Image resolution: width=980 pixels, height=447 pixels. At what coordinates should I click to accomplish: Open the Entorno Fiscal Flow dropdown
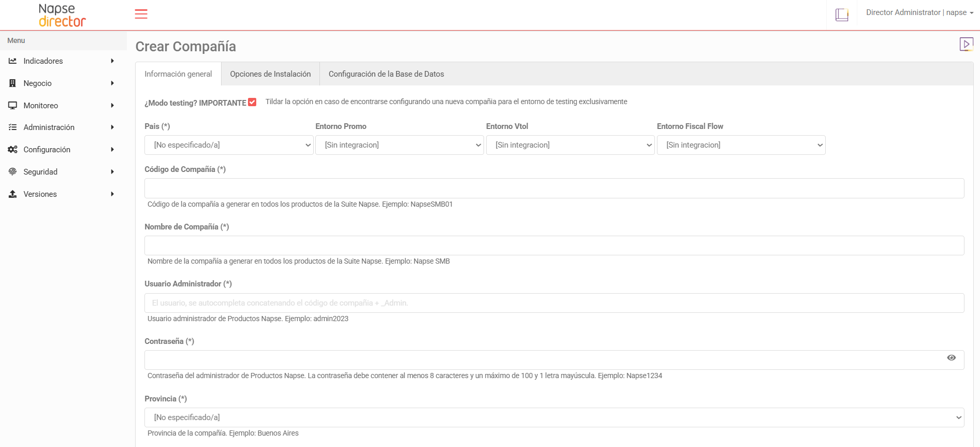pos(741,145)
